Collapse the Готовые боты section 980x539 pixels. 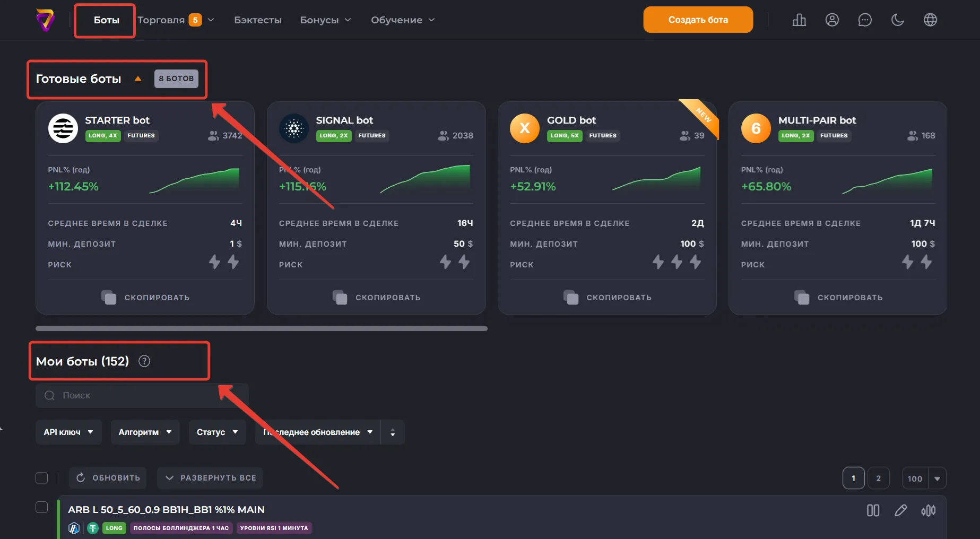(x=138, y=79)
